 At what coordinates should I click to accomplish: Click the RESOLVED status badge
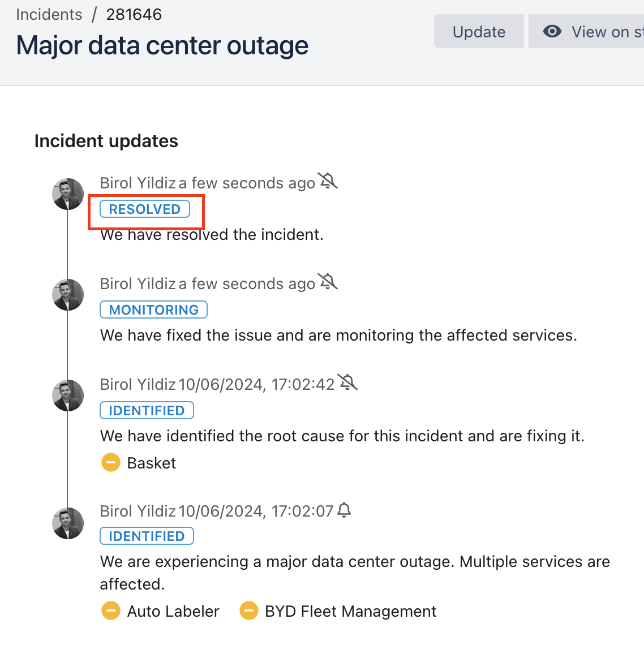click(145, 209)
